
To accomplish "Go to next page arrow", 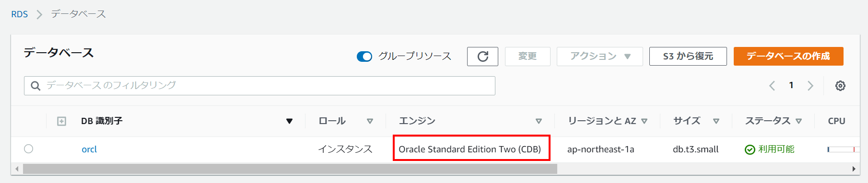I will [x=810, y=86].
